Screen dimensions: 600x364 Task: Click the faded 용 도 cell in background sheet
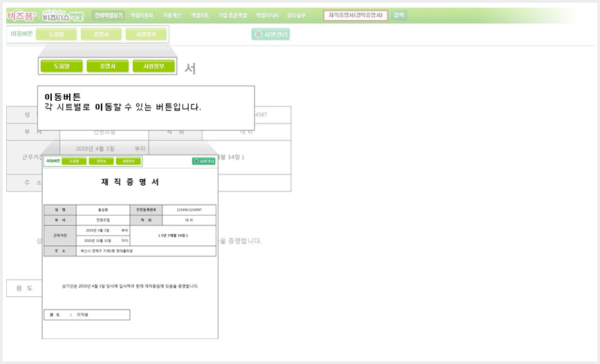pos(24,288)
